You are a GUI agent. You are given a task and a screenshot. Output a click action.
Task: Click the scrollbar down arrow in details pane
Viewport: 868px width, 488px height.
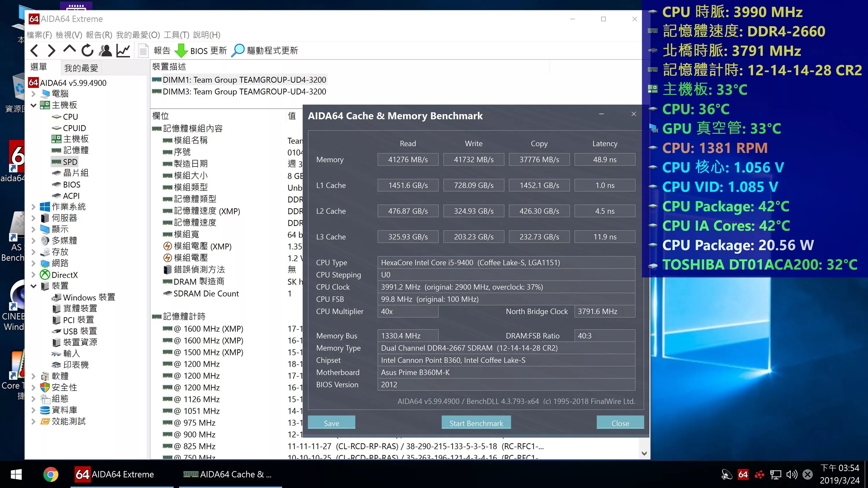tap(644, 453)
